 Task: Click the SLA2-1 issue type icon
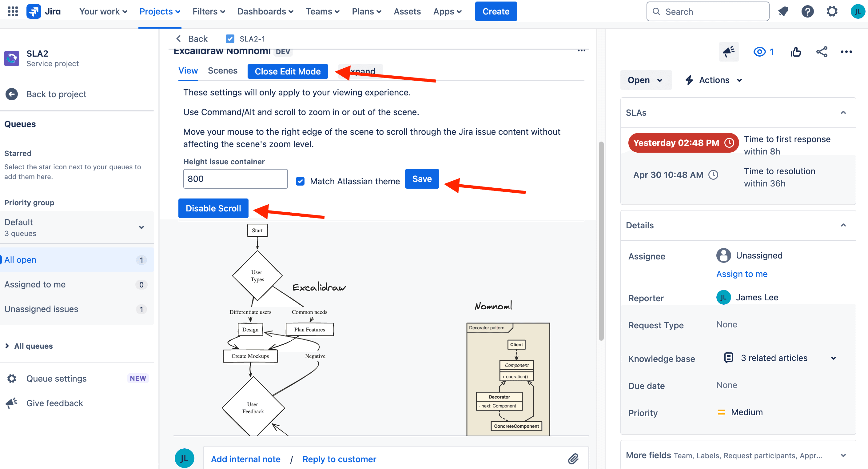[x=230, y=39]
